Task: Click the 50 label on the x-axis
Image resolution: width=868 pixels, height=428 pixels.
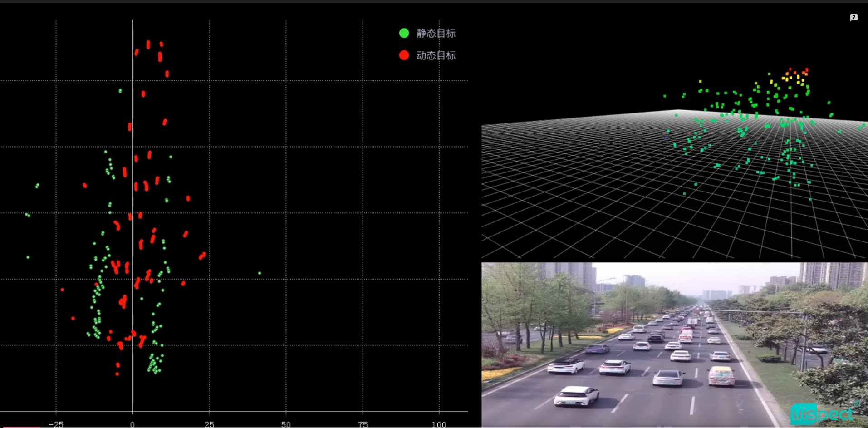Action: click(286, 424)
